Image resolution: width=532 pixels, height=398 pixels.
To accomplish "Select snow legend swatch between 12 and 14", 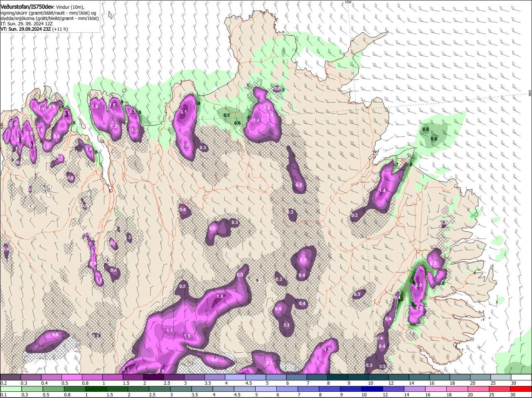I will pyautogui.click(x=400, y=377).
